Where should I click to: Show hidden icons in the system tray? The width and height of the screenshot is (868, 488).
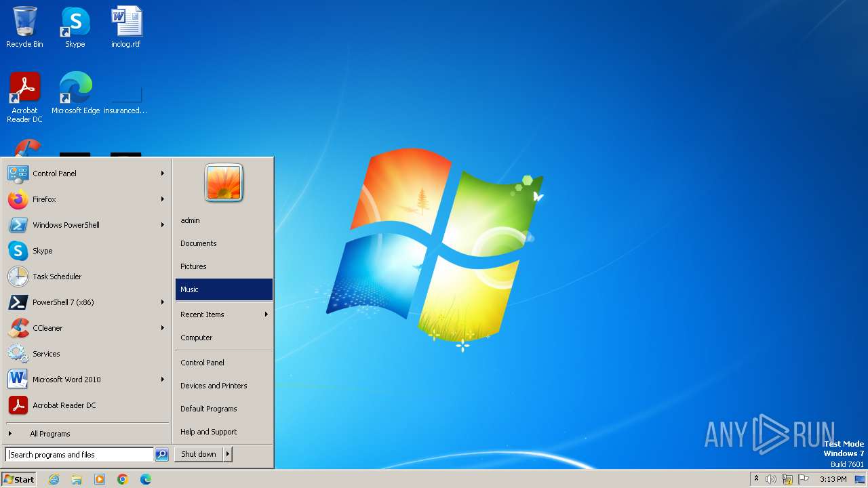756,479
